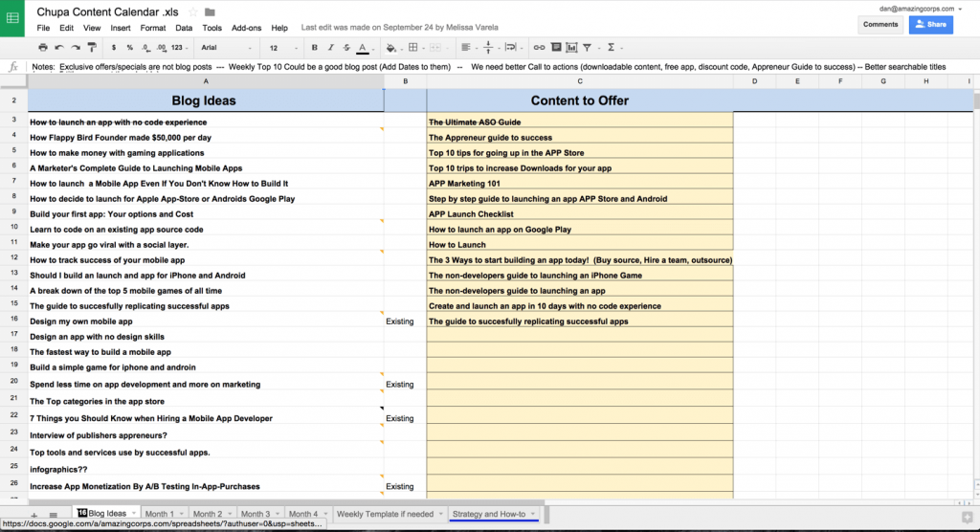Click the move-to-folder icon

click(x=210, y=11)
